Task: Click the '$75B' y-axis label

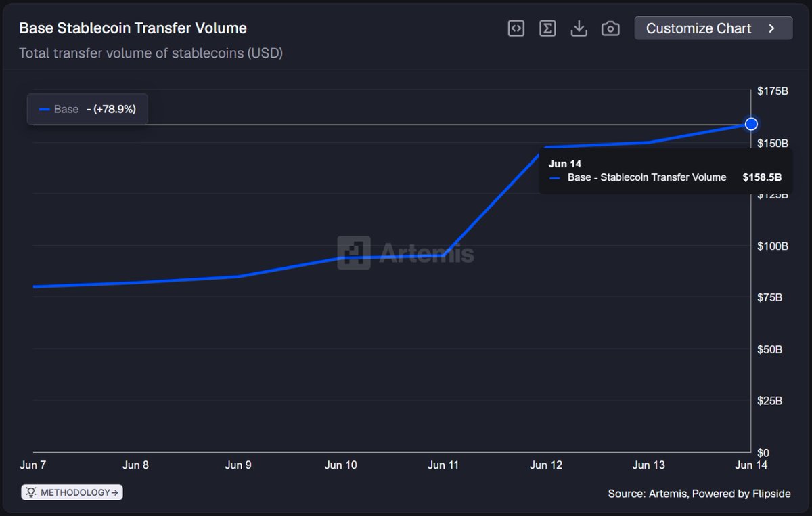Action: [x=770, y=298]
